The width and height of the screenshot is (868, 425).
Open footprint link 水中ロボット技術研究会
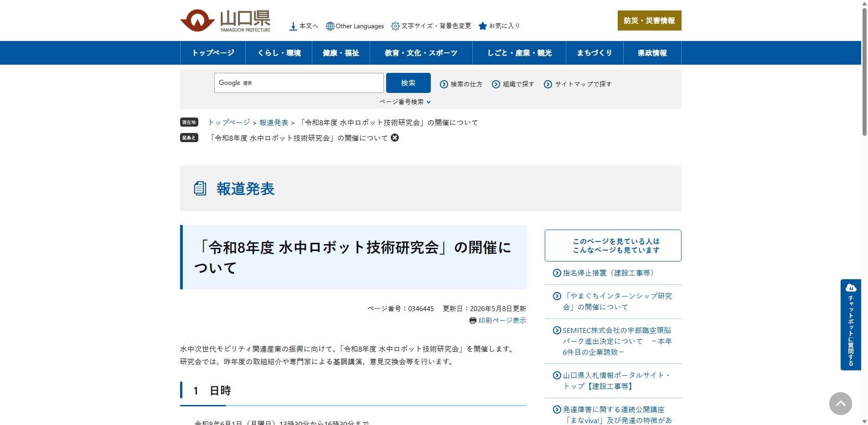point(298,138)
